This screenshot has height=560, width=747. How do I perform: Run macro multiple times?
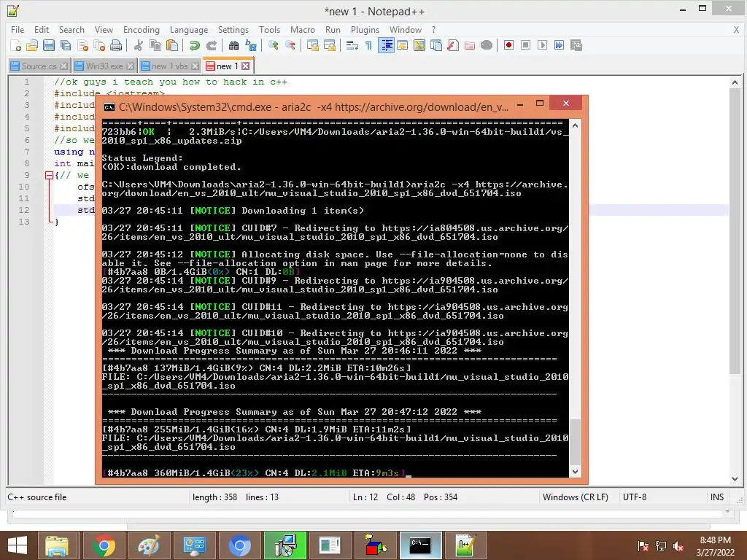coord(560,45)
